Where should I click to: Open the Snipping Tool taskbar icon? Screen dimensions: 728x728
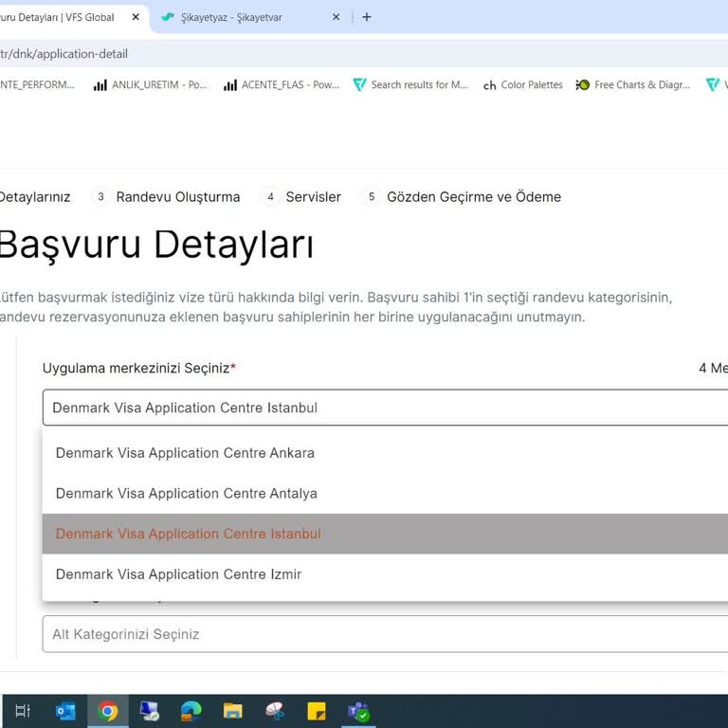(274, 711)
